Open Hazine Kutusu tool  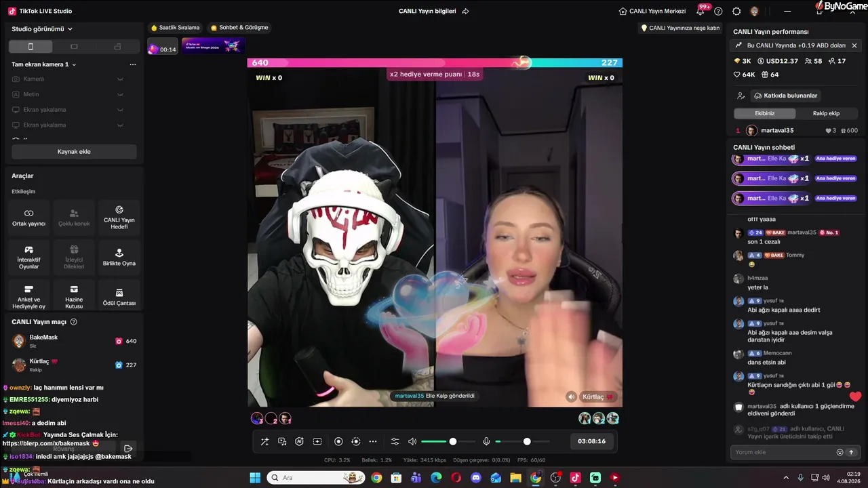pyautogui.click(x=74, y=297)
